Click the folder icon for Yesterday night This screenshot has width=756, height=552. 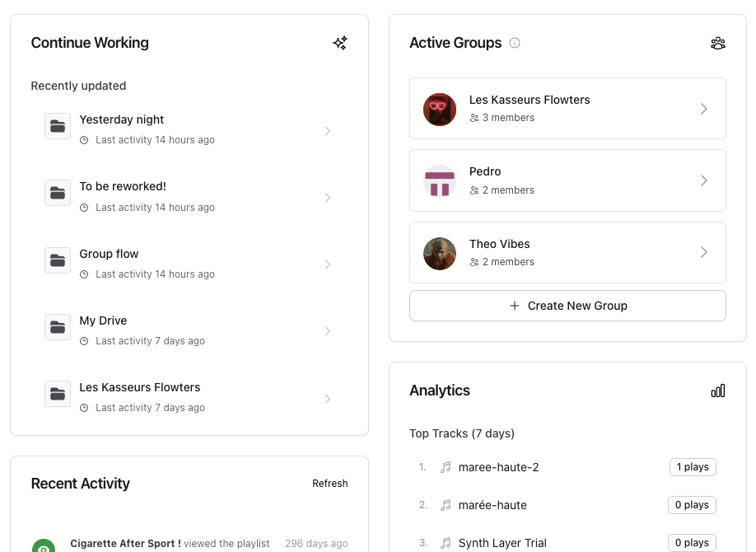(58, 126)
